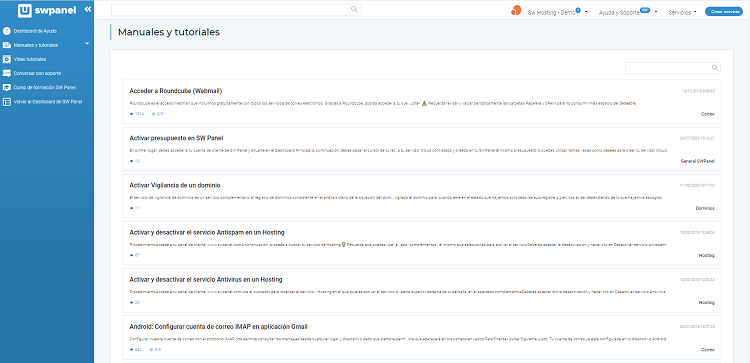This screenshot has height=363, width=750.
Task: Click the Ayuda y Soporte counter badge
Action: tap(645, 10)
